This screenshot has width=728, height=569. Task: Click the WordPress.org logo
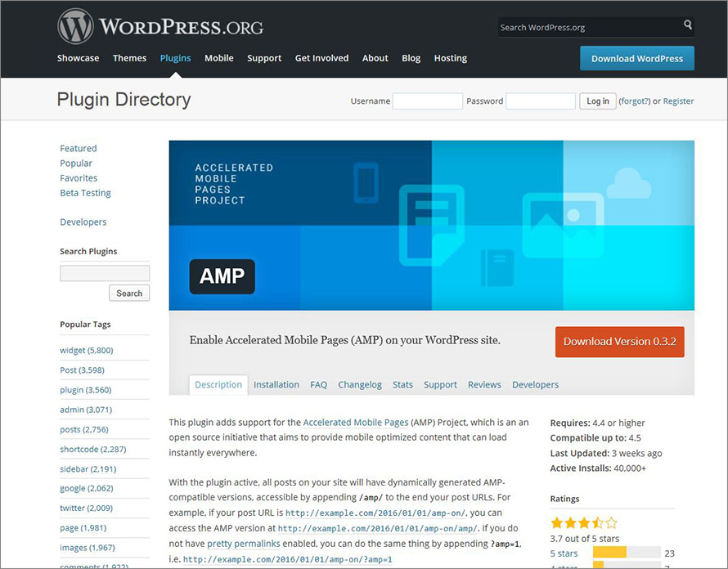pos(160,26)
